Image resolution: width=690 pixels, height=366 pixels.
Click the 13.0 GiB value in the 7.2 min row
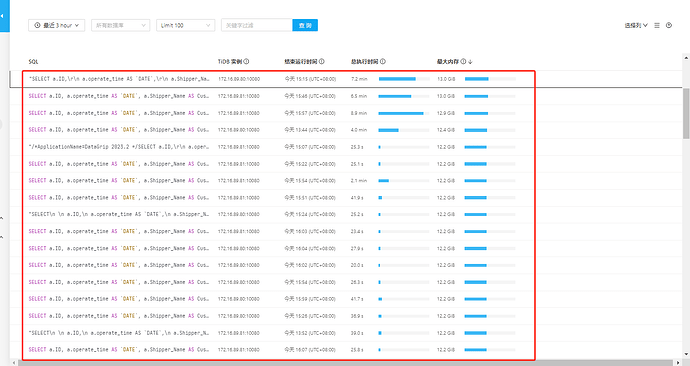point(446,79)
